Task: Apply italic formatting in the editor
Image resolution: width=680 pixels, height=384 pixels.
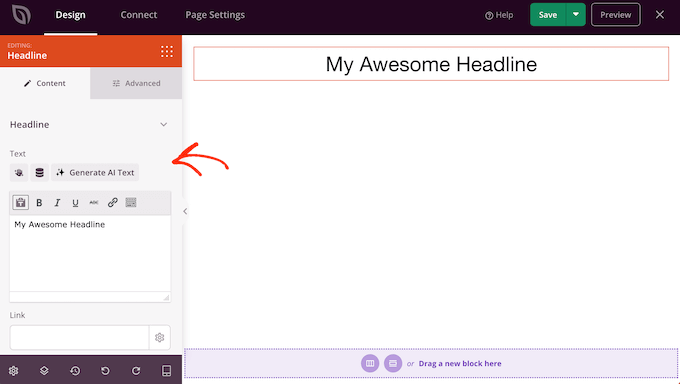Action: coord(57,203)
